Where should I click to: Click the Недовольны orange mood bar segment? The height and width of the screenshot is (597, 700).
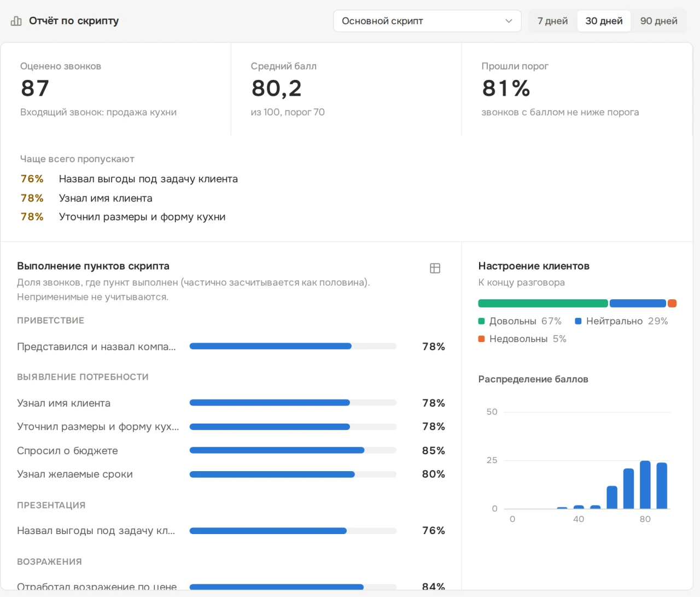pos(672,303)
